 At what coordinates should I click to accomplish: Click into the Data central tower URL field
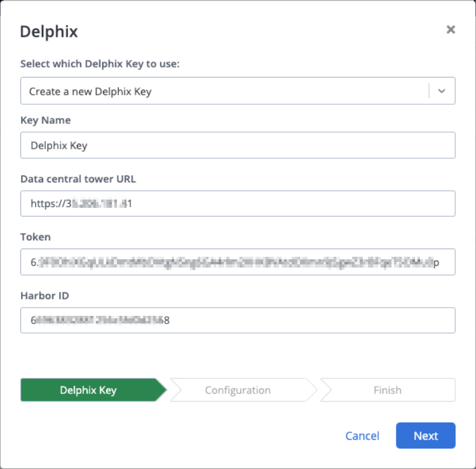(238, 203)
